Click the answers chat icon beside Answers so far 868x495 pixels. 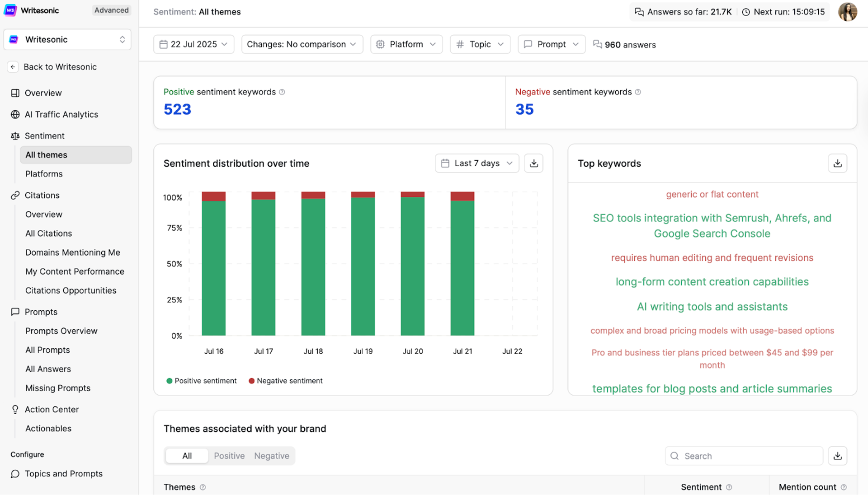pyautogui.click(x=639, y=12)
